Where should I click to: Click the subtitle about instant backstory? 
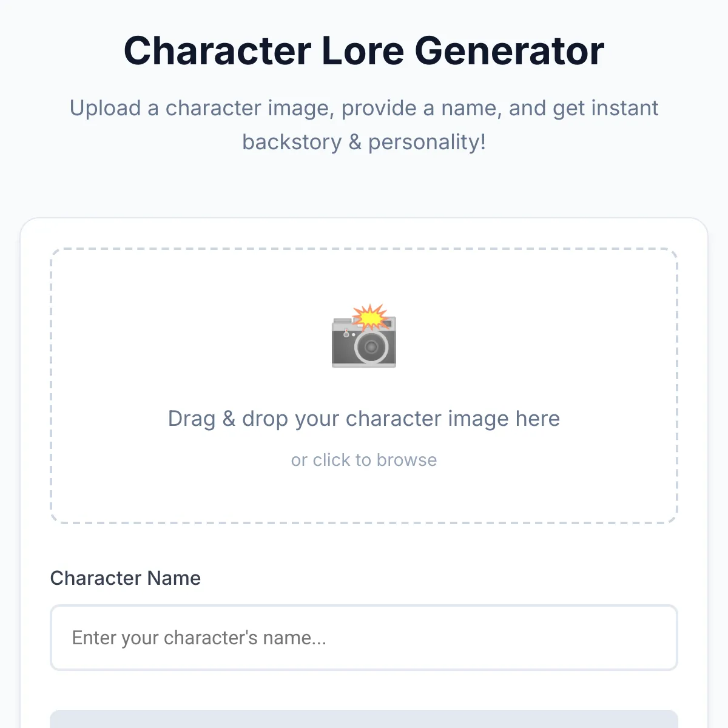(x=364, y=124)
